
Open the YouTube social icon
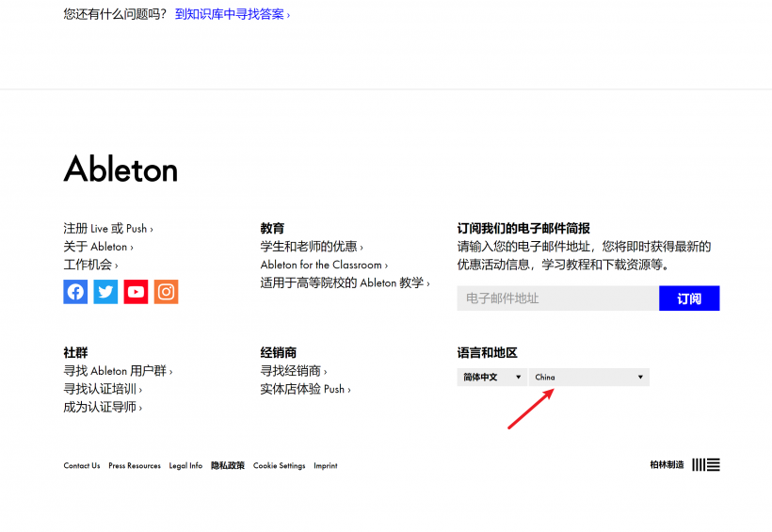[x=136, y=292]
